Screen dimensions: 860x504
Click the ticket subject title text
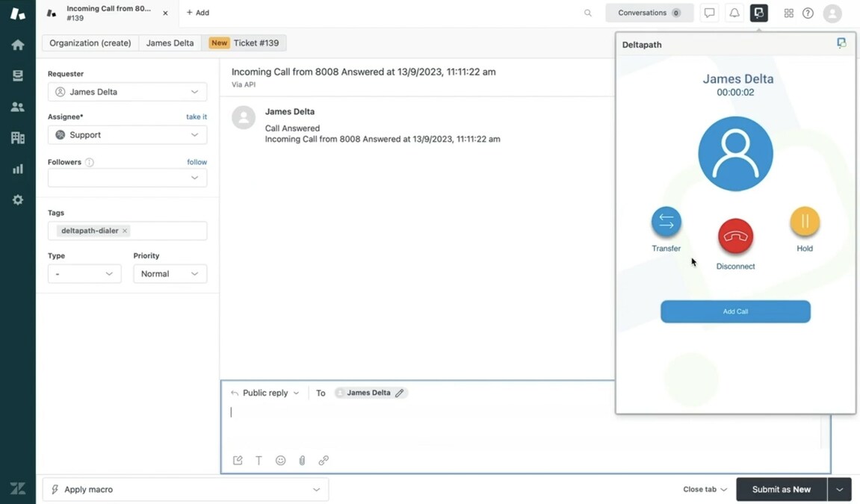tap(364, 72)
